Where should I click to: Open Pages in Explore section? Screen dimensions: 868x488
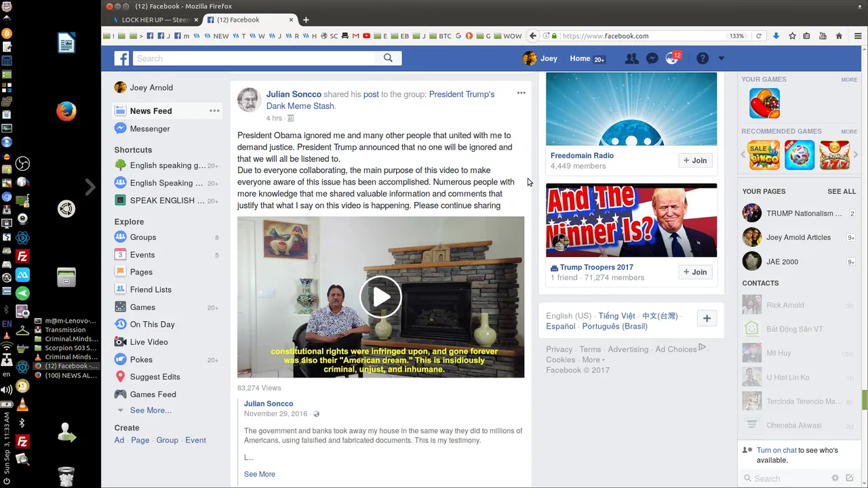141,272
